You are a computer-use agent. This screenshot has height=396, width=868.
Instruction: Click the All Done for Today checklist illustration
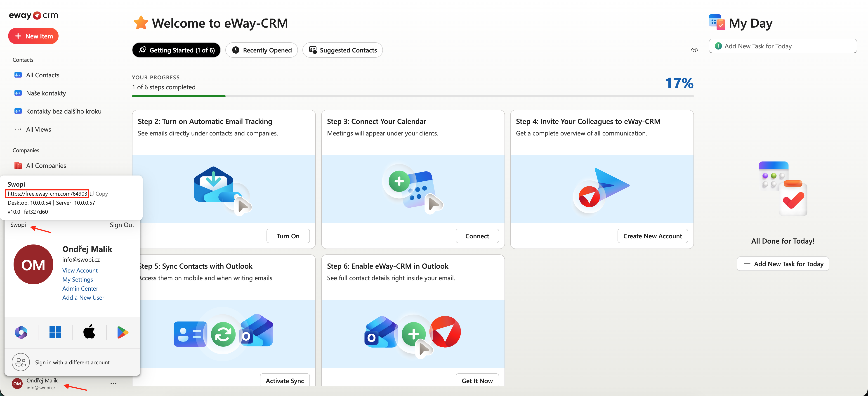[783, 189]
